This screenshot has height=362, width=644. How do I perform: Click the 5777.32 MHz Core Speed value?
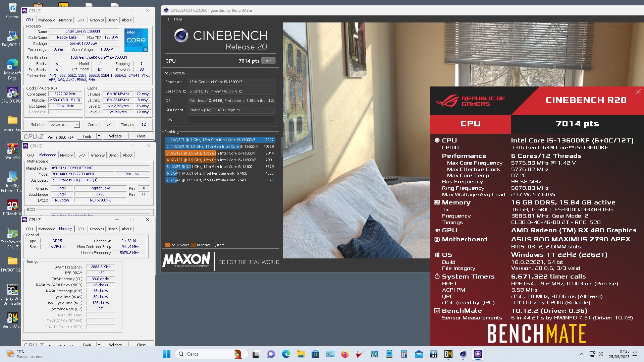pyautogui.click(x=65, y=94)
